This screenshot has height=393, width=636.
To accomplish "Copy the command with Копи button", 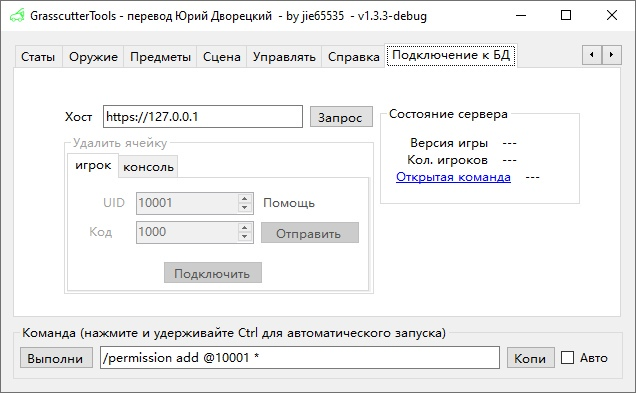I will (531, 358).
